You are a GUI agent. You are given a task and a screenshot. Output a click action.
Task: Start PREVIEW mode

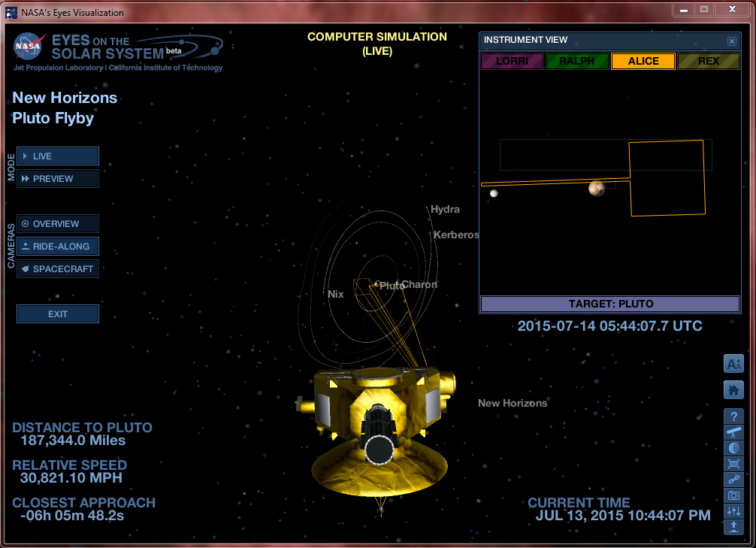coord(58,179)
